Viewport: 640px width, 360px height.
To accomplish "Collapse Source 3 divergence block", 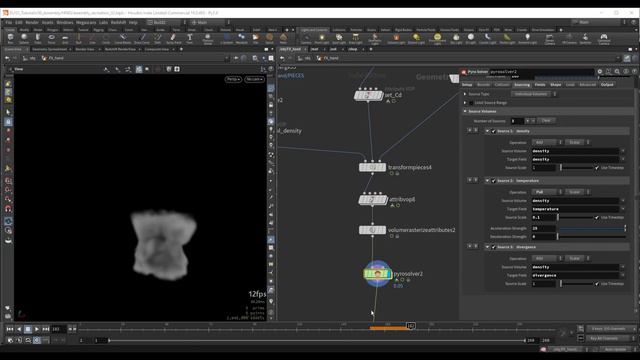I will click(487, 247).
